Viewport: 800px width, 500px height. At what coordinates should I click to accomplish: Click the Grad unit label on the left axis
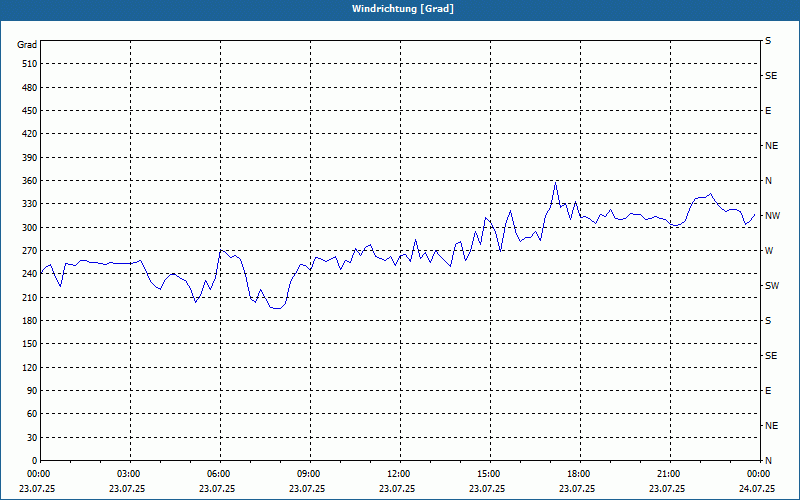pyautogui.click(x=27, y=45)
